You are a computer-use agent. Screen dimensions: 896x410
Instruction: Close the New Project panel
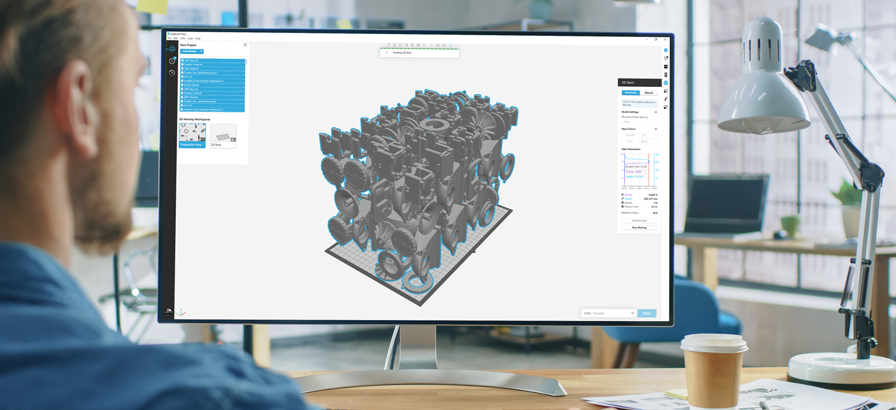click(245, 45)
